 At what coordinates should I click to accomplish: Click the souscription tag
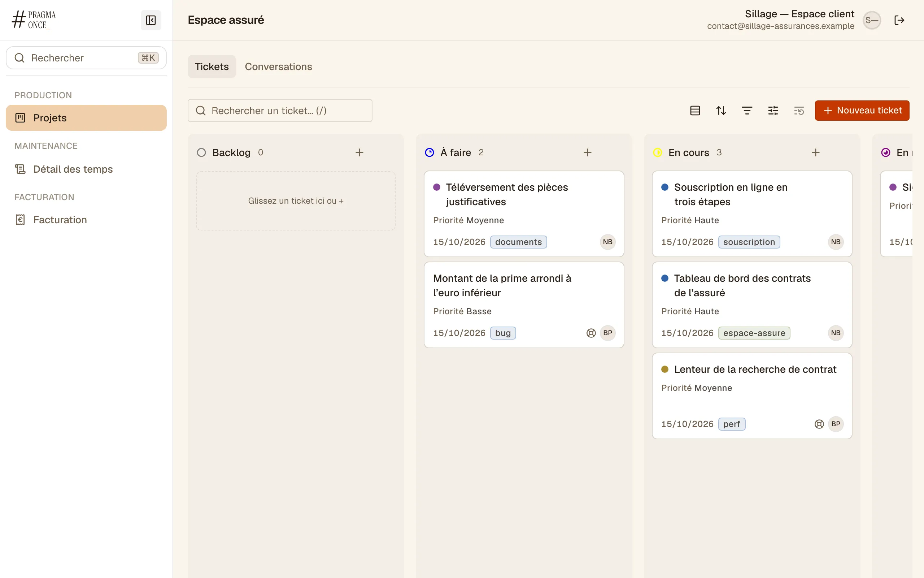[749, 242]
